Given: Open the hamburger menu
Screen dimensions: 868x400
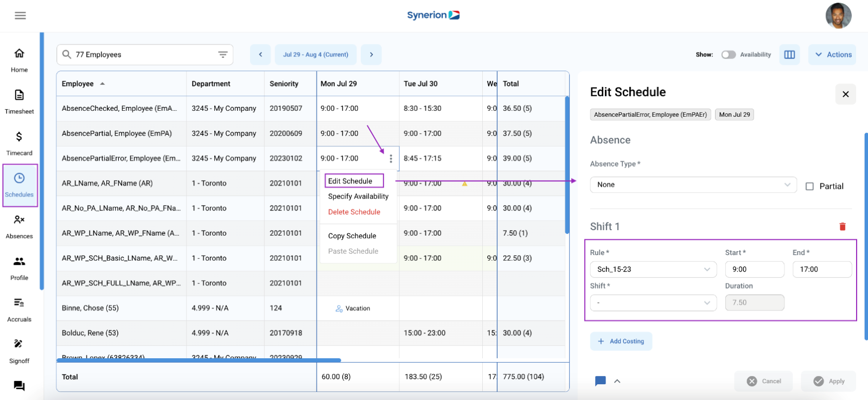Looking at the screenshot, I should point(20,16).
